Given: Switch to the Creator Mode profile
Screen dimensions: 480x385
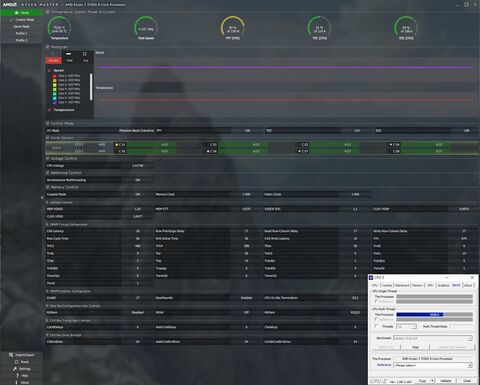Looking at the screenshot, I should 22,20.
